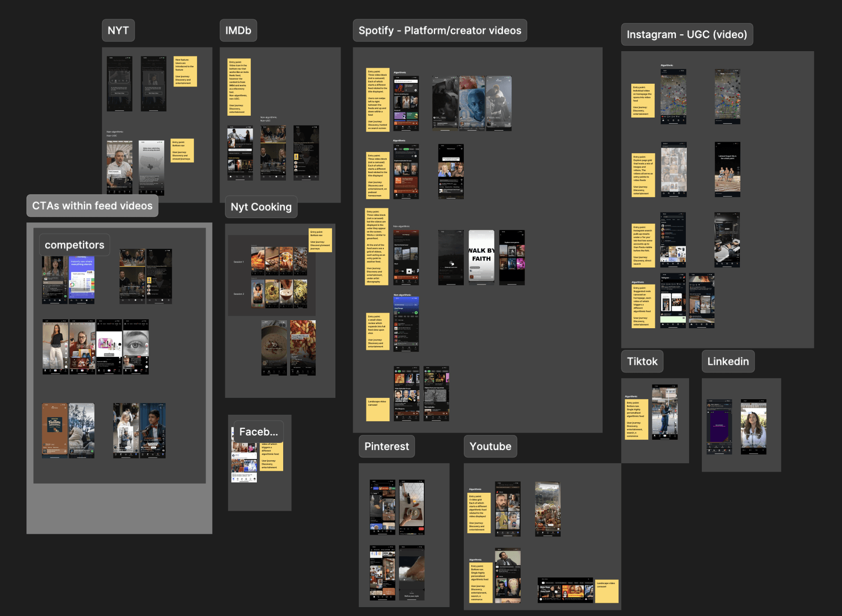Image resolution: width=842 pixels, height=616 pixels.
Task: Select the truncated Faceb... section label
Action: tap(258, 432)
